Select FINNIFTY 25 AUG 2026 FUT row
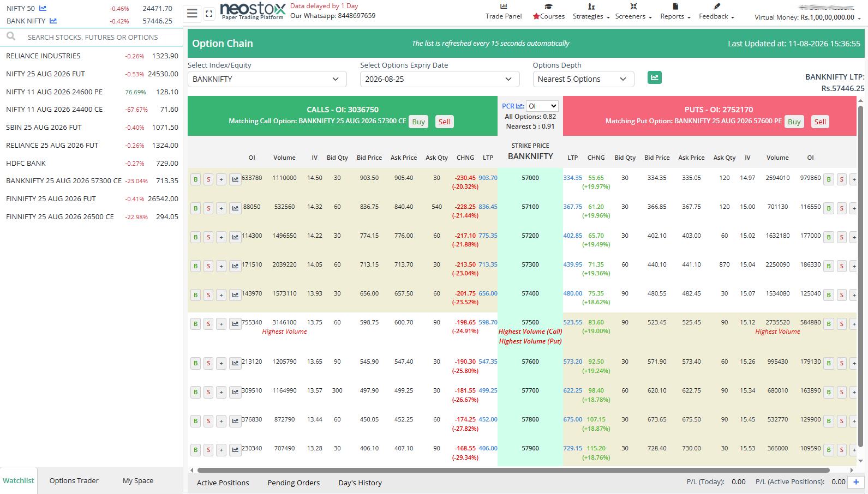 click(x=92, y=198)
